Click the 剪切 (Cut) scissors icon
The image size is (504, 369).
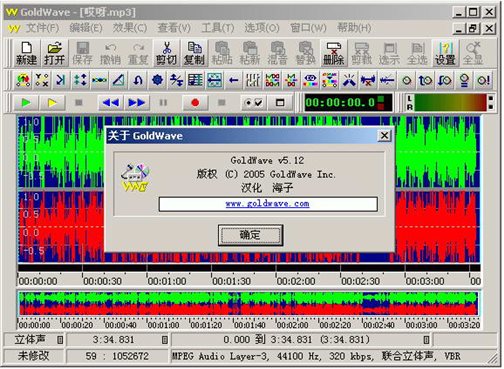pos(166,53)
